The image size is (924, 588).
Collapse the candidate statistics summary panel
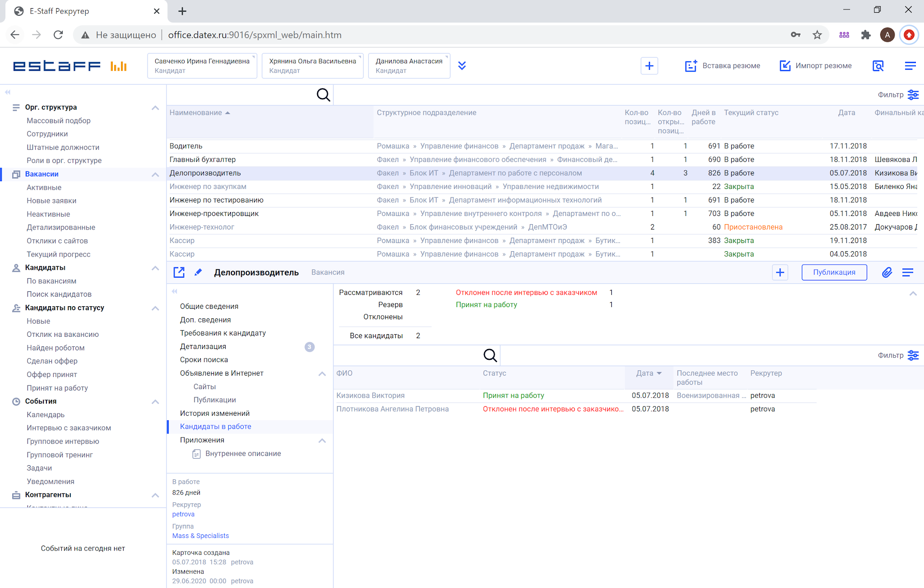914,294
